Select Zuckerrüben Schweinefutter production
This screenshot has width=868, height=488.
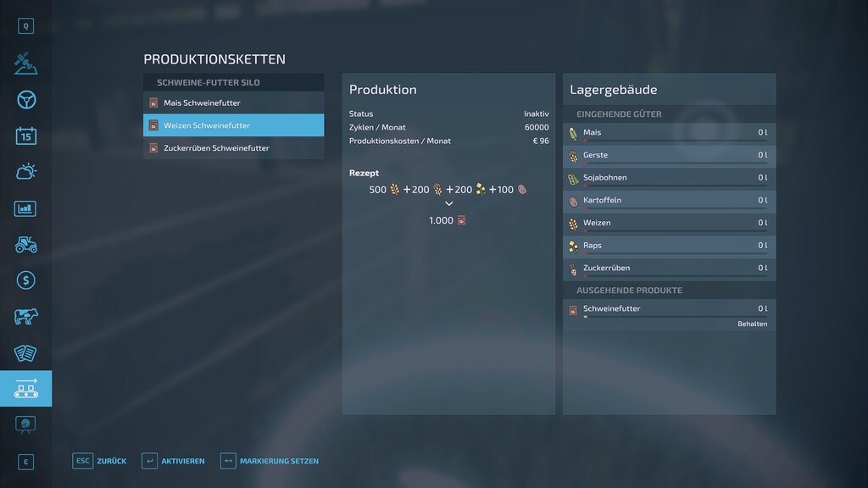[x=234, y=148]
